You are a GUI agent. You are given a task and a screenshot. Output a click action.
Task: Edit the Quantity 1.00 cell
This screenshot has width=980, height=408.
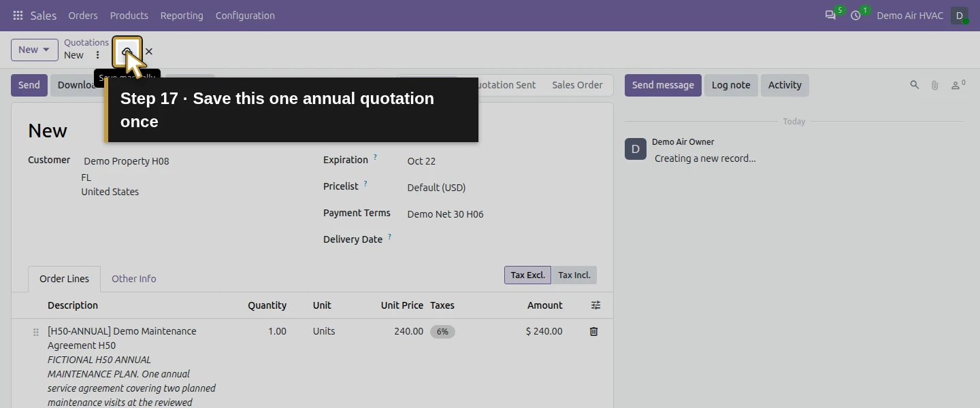[x=277, y=331]
